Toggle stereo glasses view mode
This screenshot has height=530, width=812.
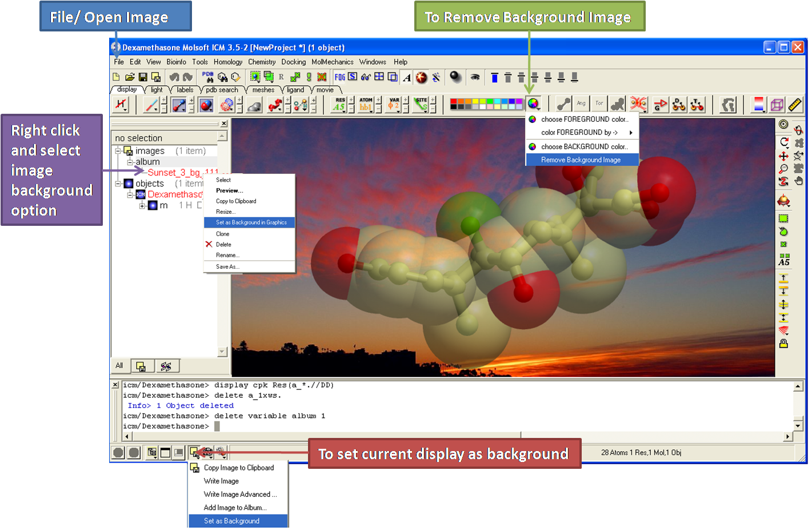366,77
